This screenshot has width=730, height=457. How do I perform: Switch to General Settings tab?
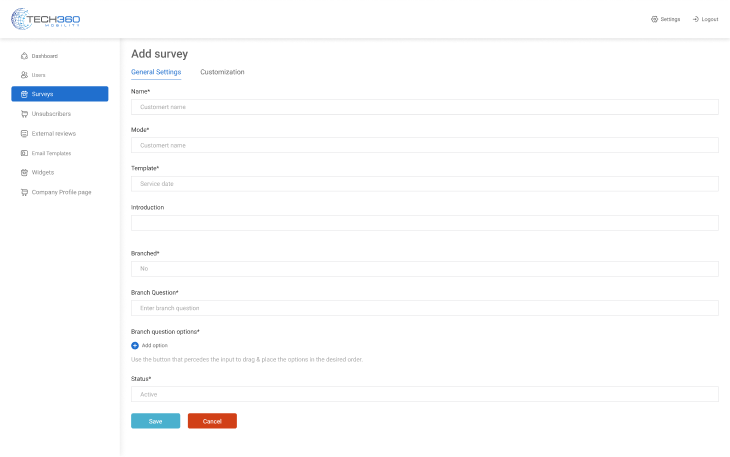156,72
